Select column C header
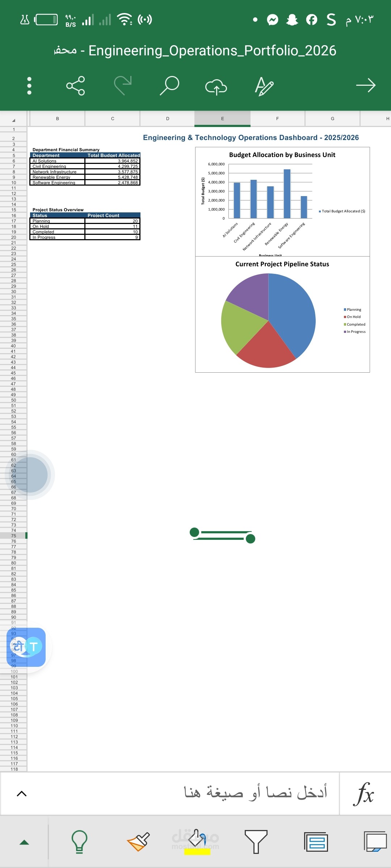The height and width of the screenshot is (868, 391). [113, 119]
